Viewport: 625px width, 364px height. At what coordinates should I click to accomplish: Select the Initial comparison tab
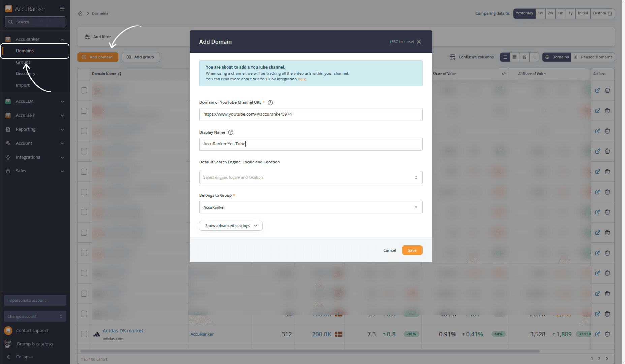583,13
